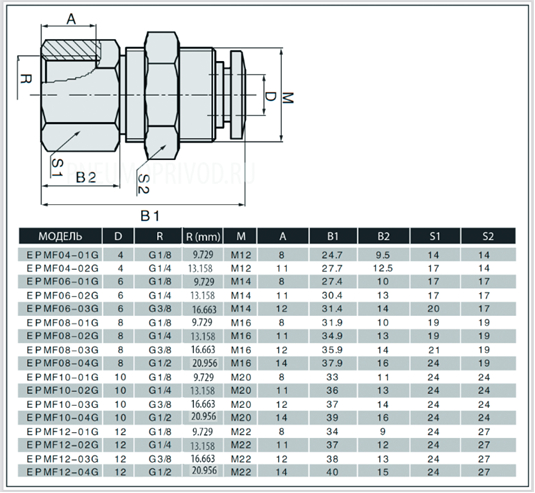Click B2 value 9 in EPMF12-01G row
This screenshot has height=493, width=535.
[382, 432]
